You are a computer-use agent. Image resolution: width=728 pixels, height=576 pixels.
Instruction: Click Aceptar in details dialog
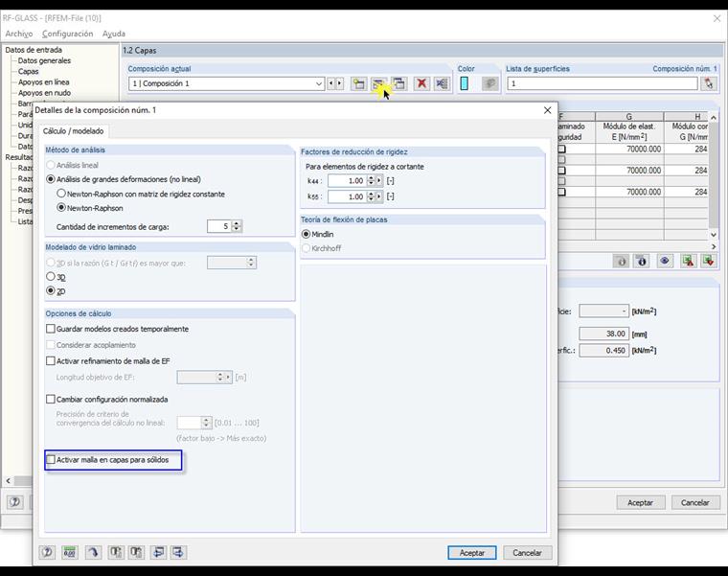pyautogui.click(x=471, y=553)
